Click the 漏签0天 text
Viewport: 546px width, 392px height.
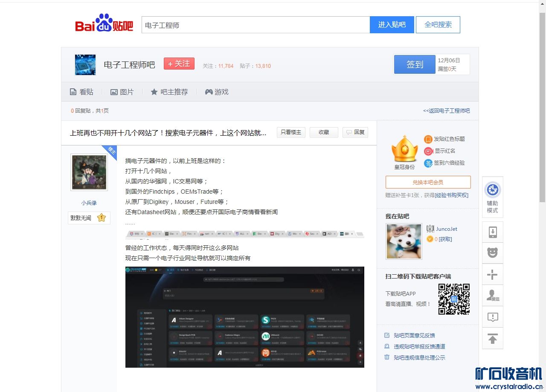447,69
